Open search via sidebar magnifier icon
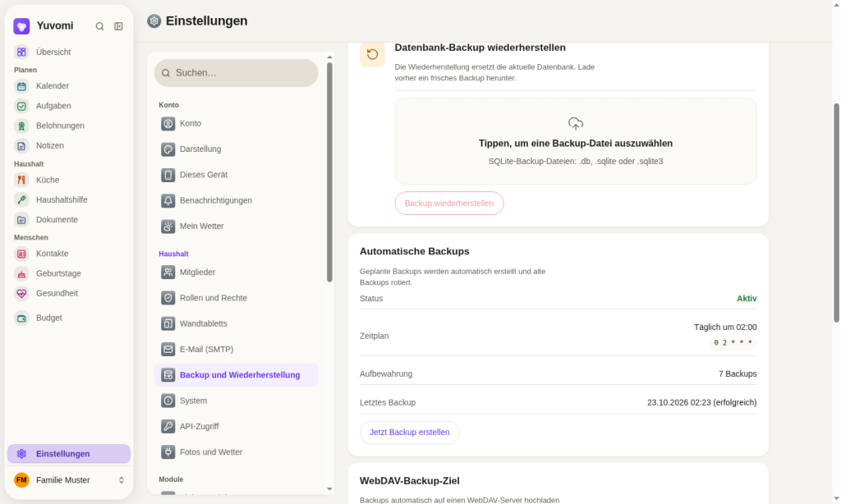Viewport: 841px width, 504px height. pos(99,26)
